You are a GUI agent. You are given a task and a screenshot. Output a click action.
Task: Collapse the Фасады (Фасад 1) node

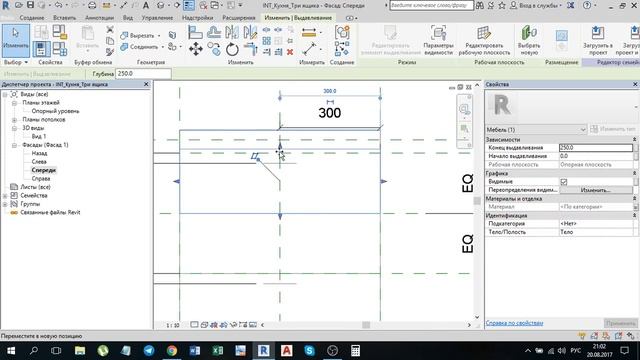point(14,145)
